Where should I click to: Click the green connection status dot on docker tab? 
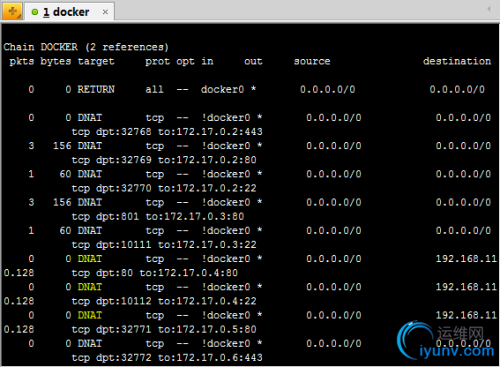point(35,12)
